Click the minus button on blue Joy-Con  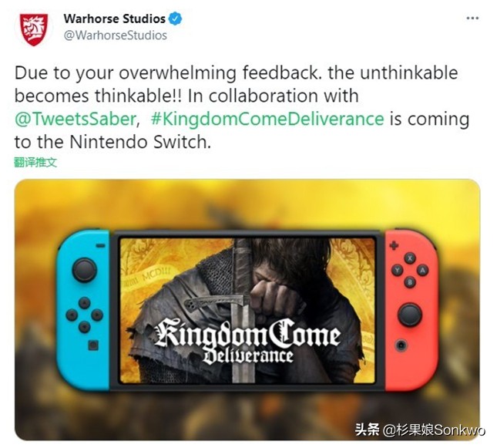(100, 245)
